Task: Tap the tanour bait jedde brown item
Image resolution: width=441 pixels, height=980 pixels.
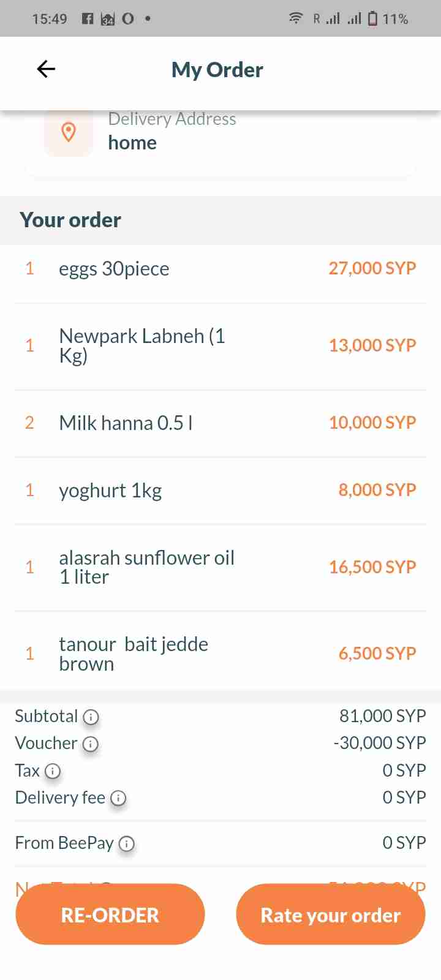Action: (x=134, y=654)
